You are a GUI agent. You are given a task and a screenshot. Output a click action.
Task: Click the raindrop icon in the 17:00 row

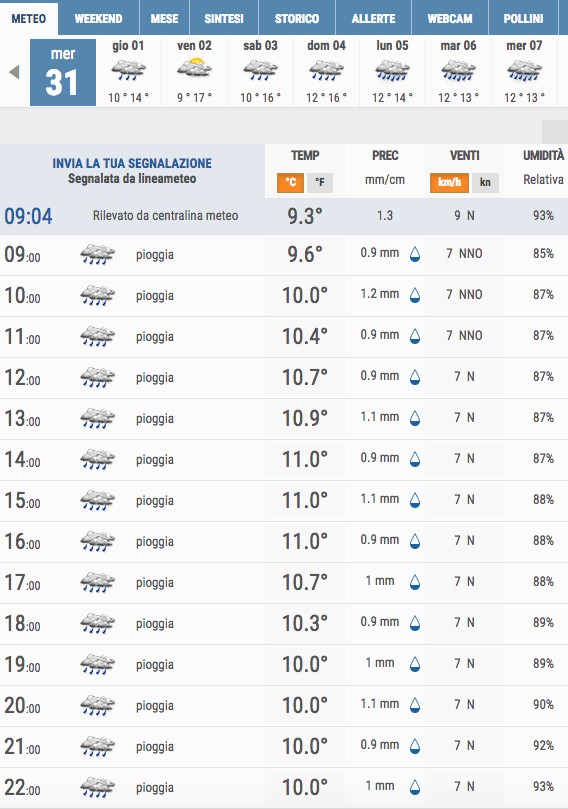click(415, 582)
